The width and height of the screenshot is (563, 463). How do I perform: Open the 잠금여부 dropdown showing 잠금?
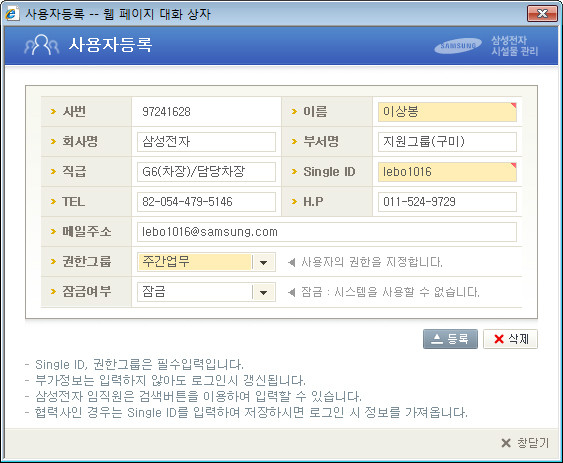[x=206, y=292]
